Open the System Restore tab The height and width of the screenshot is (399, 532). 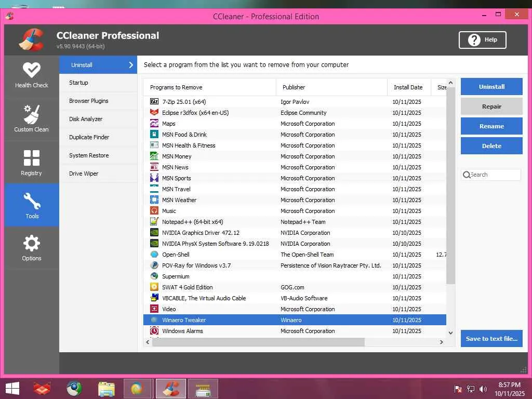tap(98, 155)
